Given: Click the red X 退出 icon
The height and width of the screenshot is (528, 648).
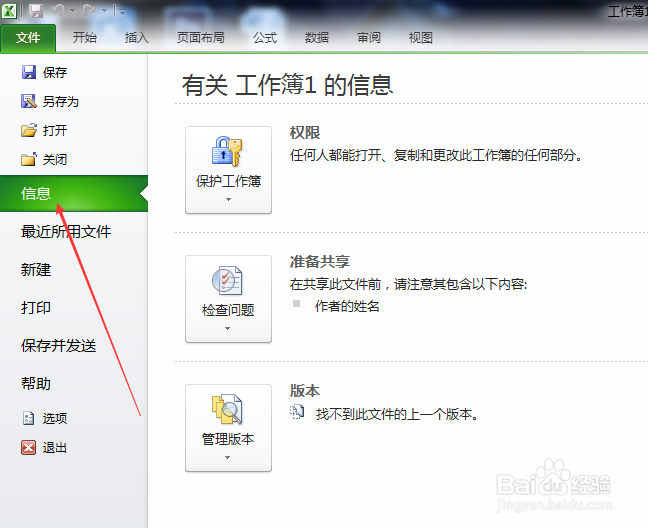Looking at the screenshot, I should coord(29,447).
